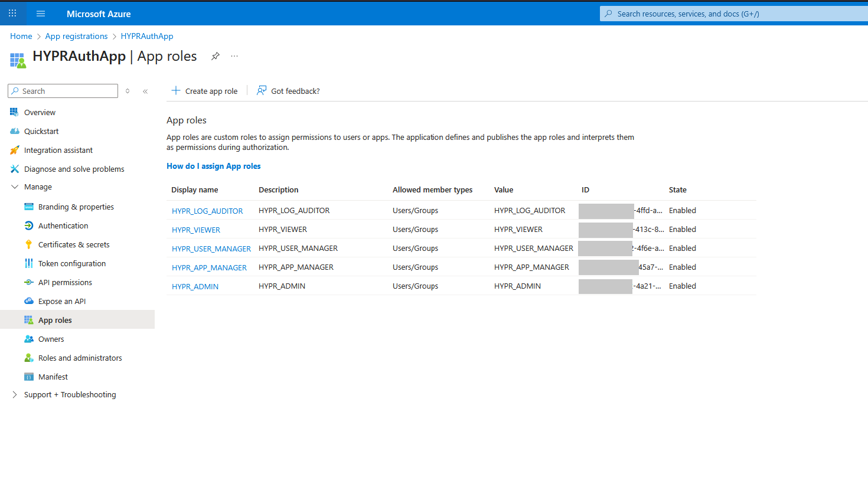Viewport: 868px width, 487px height.
Task: Click the plus icon for Create app role
Action: [175, 90]
